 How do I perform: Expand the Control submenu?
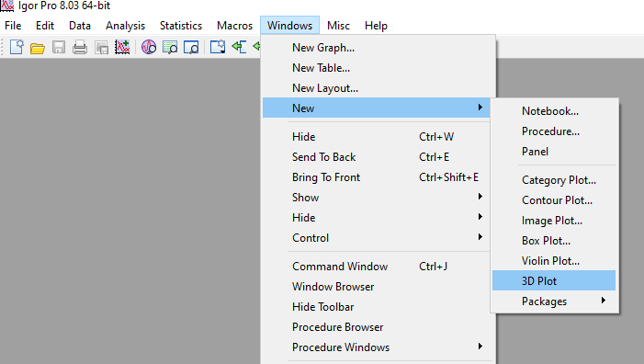coord(376,238)
